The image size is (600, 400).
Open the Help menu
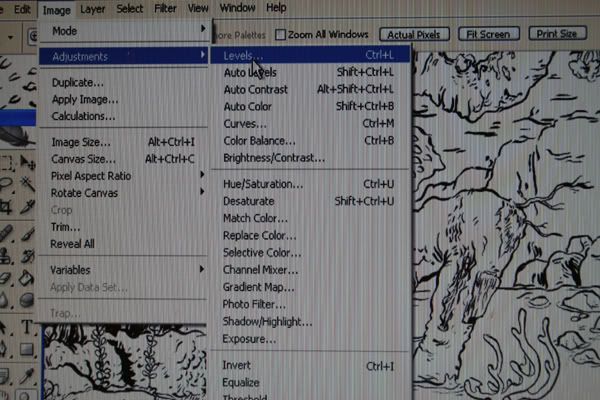tap(276, 7)
